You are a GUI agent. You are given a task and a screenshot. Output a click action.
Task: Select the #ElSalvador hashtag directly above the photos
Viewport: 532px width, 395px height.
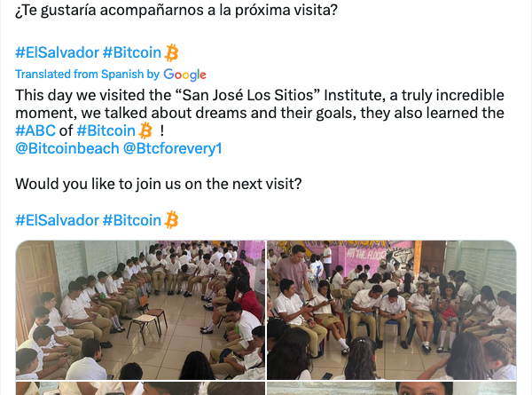click(56, 219)
